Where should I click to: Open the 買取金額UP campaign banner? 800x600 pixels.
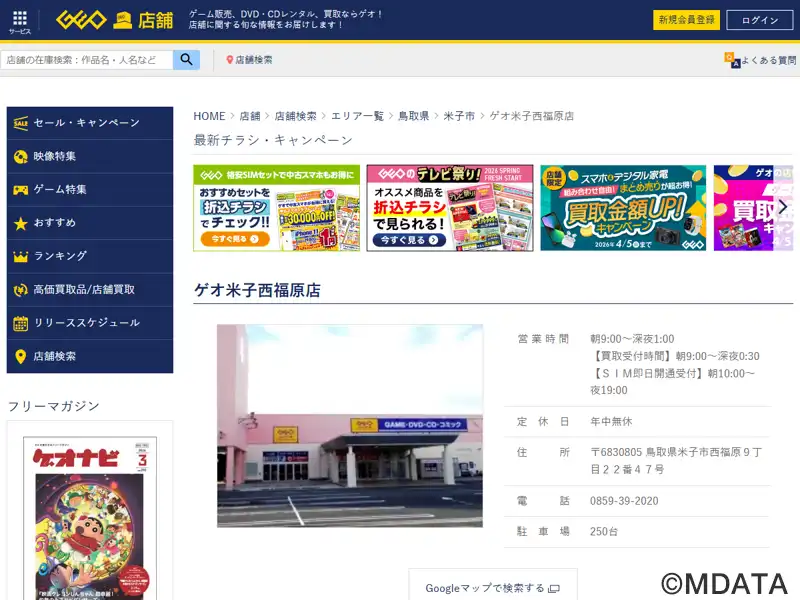pos(623,208)
